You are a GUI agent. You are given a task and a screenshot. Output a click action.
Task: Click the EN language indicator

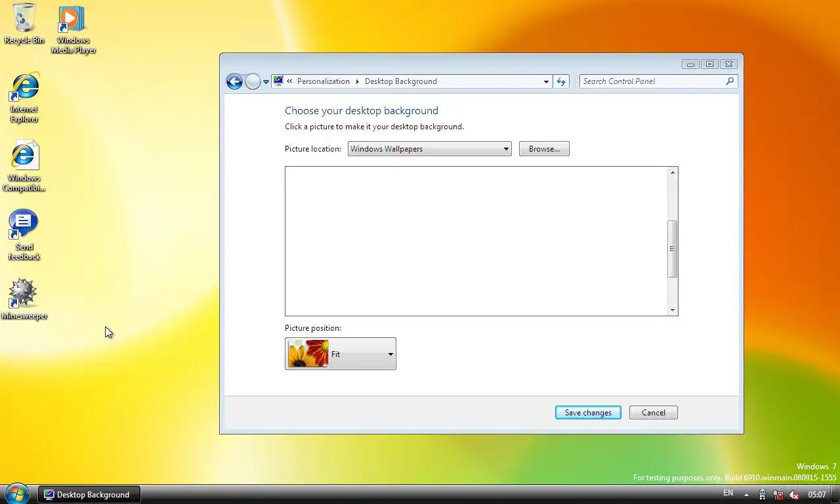click(728, 493)
